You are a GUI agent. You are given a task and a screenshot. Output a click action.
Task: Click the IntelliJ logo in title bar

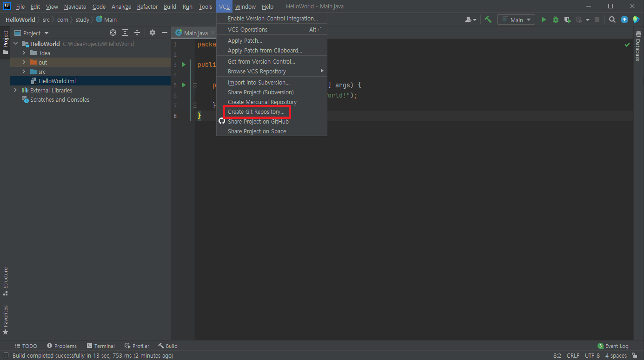(7, 7)
